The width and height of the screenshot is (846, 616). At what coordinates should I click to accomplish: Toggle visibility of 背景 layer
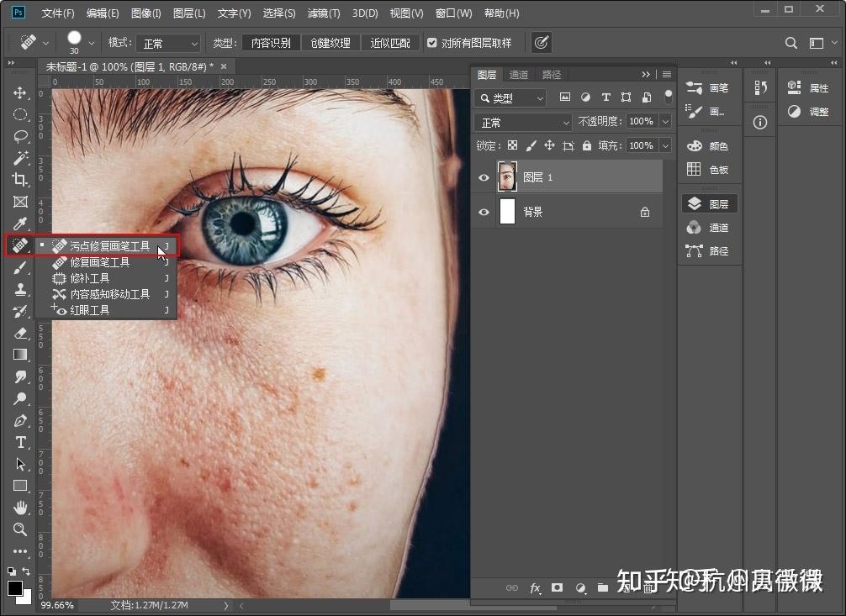coord(484,213)
